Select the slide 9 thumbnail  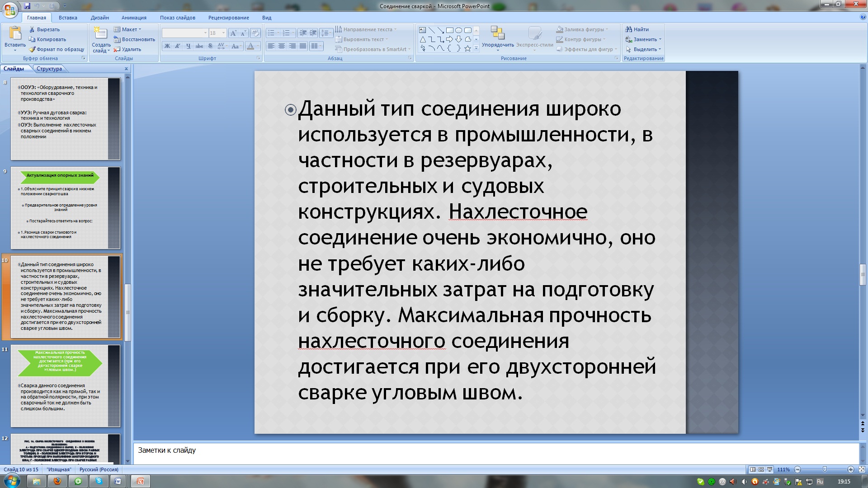point(66,208)
